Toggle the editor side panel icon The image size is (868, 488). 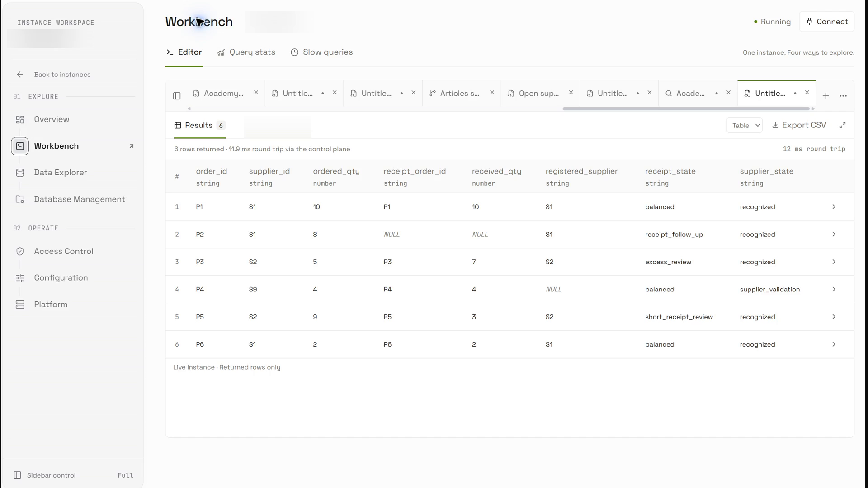click(177, 96)
